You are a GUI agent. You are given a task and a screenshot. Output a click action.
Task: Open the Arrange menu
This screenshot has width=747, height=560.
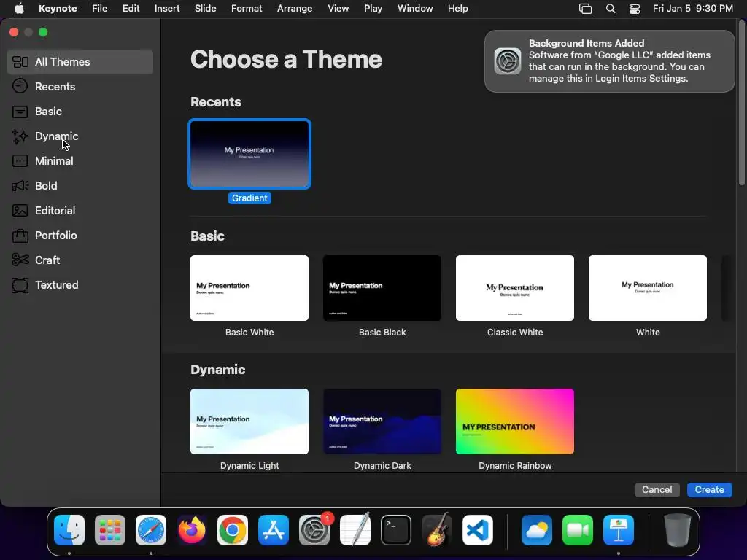coord(295,9)
